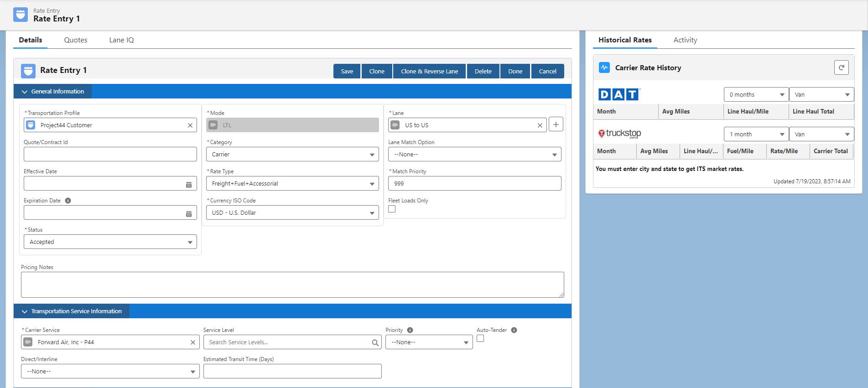Click the truckstop logo
The height and width of the screenshot is (388, 868).
[x=619, y=134]
